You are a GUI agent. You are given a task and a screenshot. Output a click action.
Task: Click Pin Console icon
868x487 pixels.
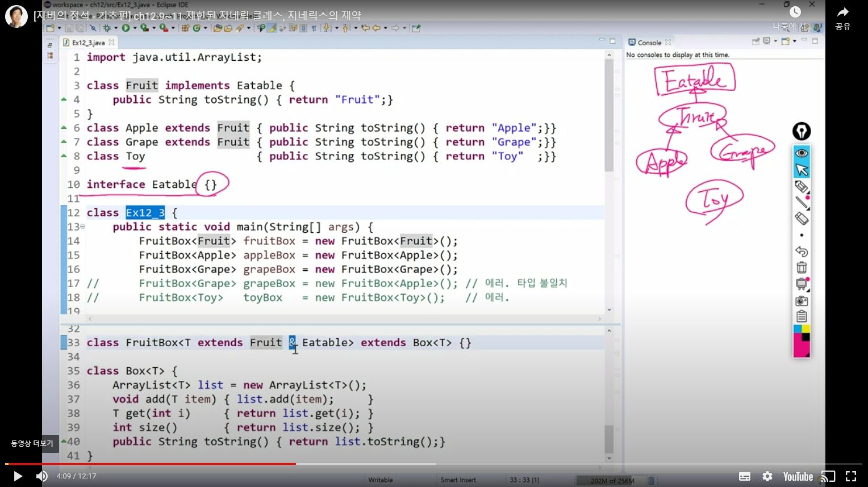click(756, 41)
